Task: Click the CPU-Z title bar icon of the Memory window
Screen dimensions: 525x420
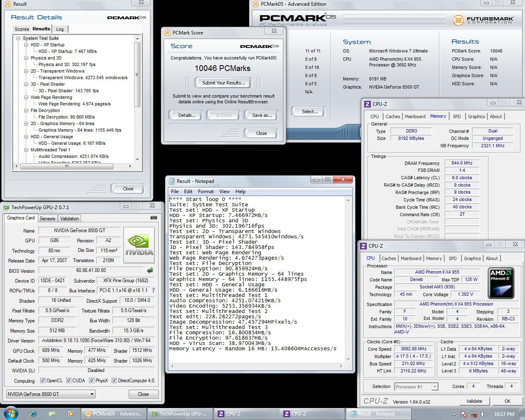Action: (367, 104)
